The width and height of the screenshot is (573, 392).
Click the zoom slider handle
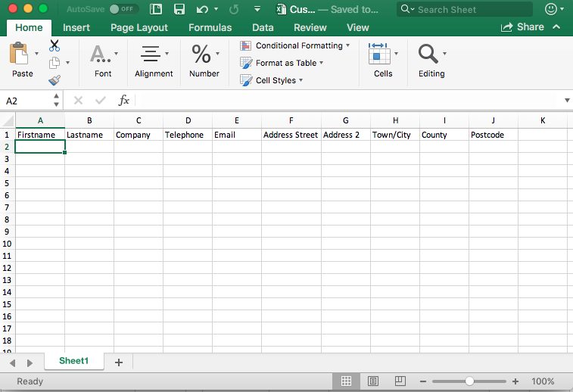[x=470, y=381]
